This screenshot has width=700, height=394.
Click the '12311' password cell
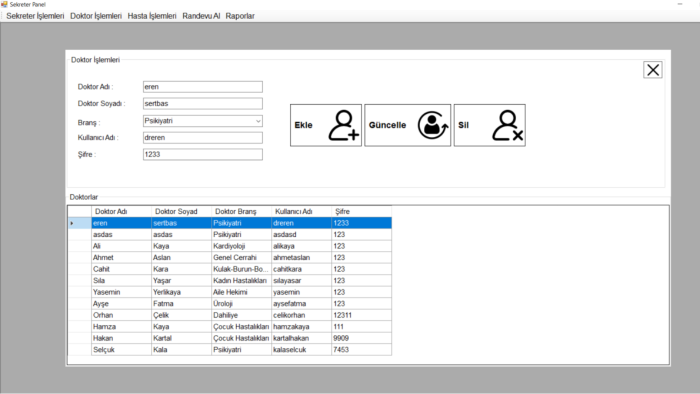362,315
